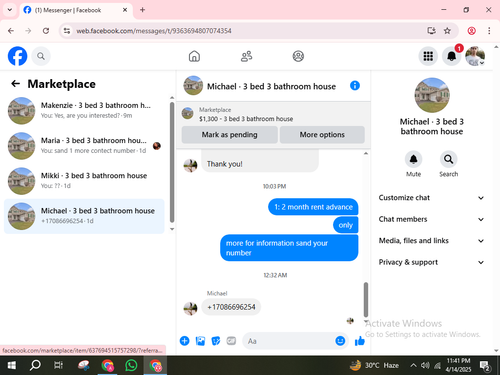Choose a GIF icon in composer
Image resolution: width=500 pixels, height=375 pixels.
[x=231, y=341]
